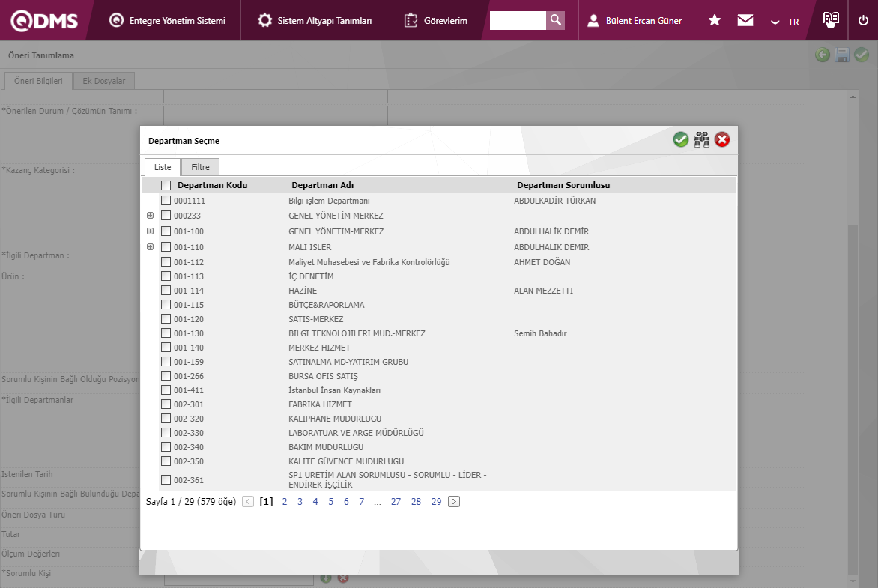Click the binoculars search icon in dialog

coord(702,139)
